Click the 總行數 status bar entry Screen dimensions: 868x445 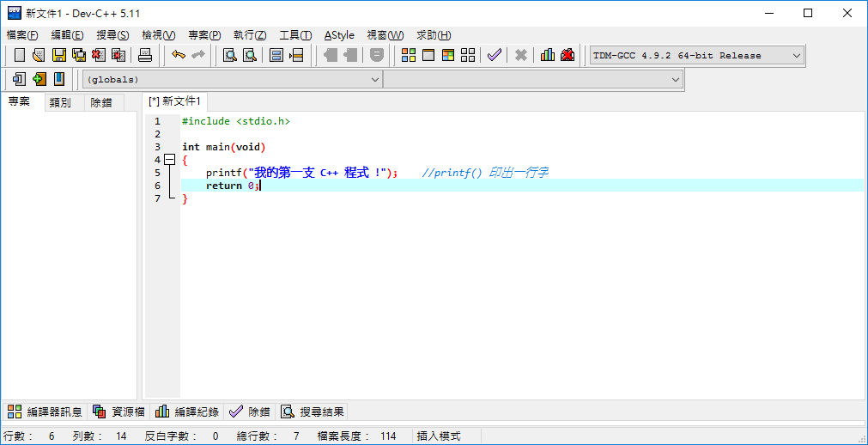coord(267,436)
